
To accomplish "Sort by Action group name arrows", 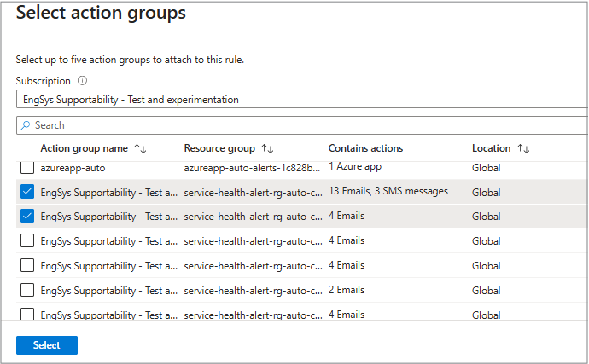I will click(141, 148).
